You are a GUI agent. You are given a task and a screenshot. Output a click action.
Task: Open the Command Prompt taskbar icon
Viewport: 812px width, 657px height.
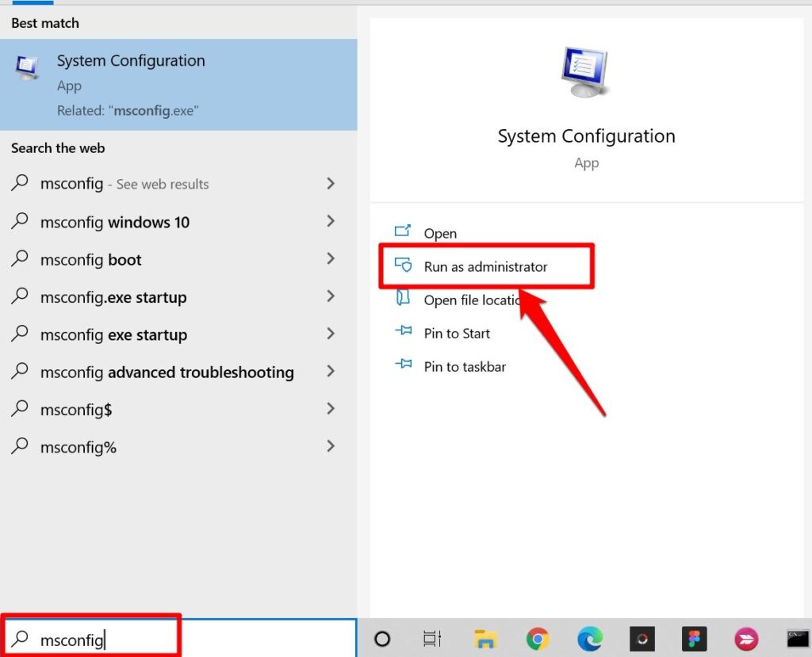(x=798, y=639)
